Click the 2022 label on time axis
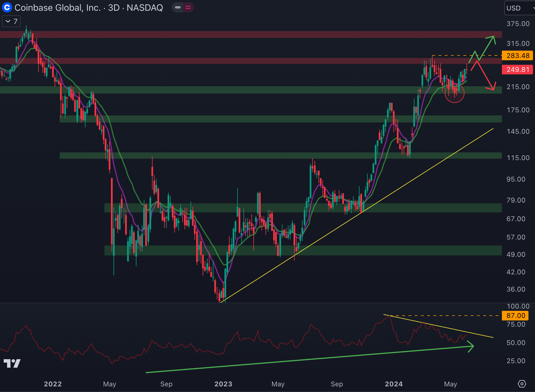Viewport: 535px width, 392px height. click(53, 384)
